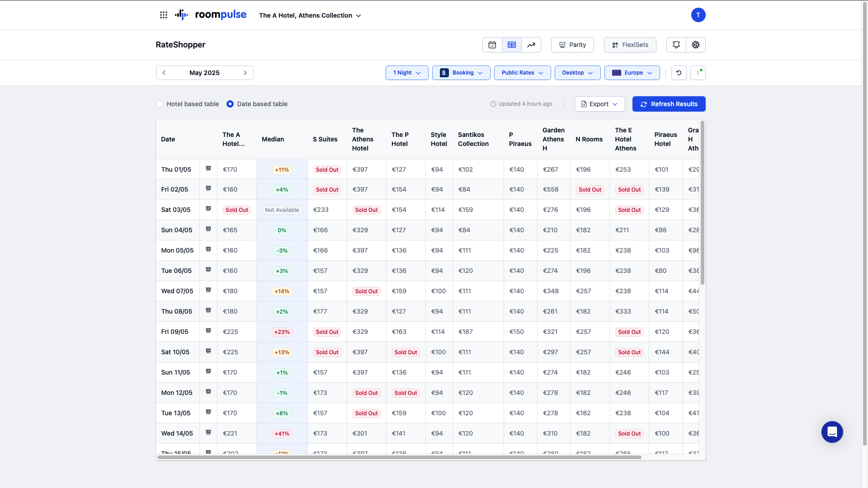Click the table horizontal scrollbar
This screenshot has width=868, height=488.
(399, 457)
